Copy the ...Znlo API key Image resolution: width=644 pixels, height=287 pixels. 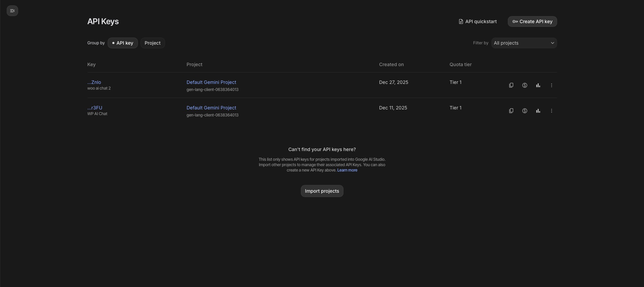click(x=511, y=85)
